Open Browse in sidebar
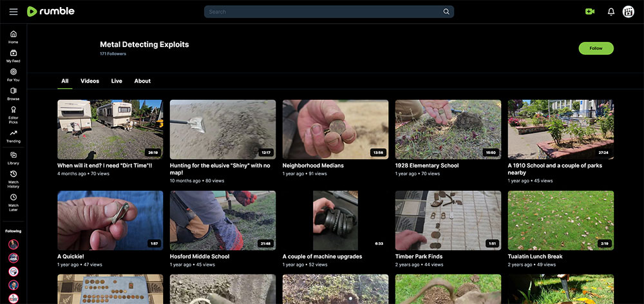 coord(13,93)
